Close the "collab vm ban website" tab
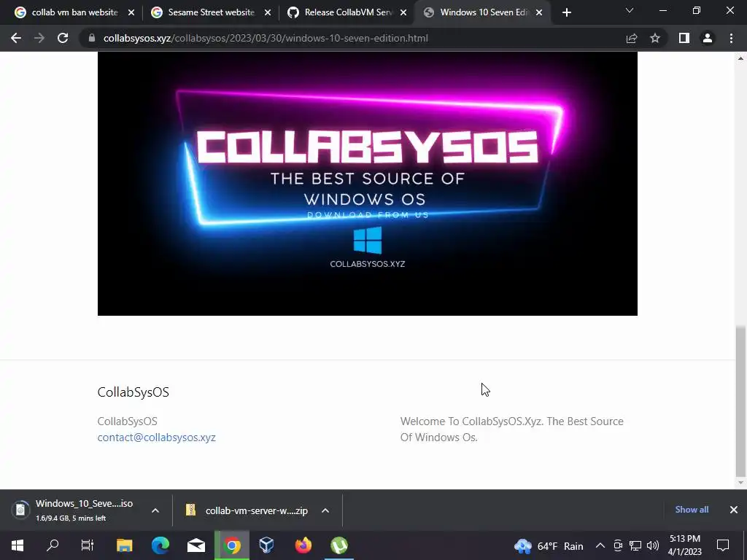This screenshot has width=747, height=560. pyautogui.click(x=131, y=13)
